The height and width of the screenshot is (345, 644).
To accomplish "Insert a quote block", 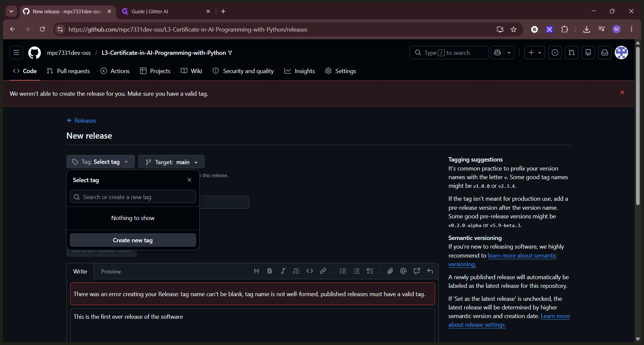I will pyautogui.click(x=296, y=271).
